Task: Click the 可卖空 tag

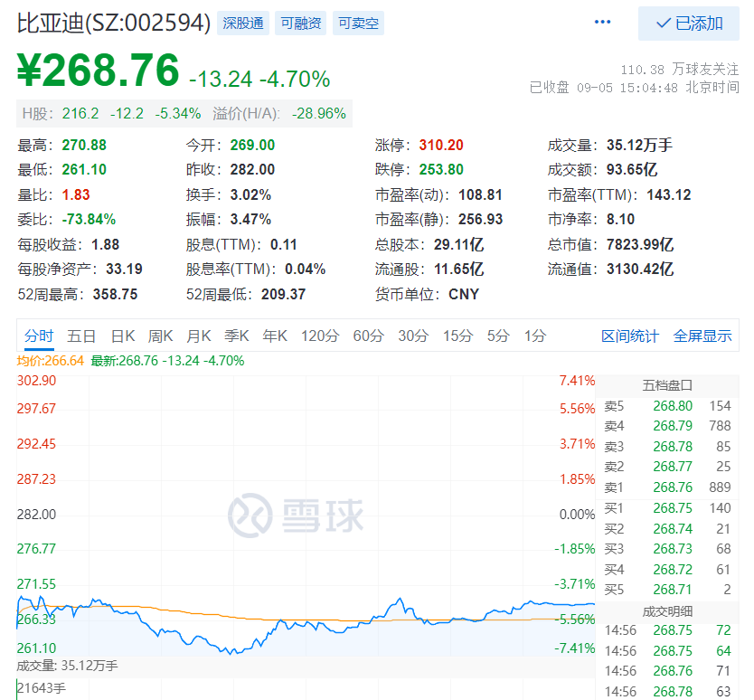Action: click(x=358, y=24)
